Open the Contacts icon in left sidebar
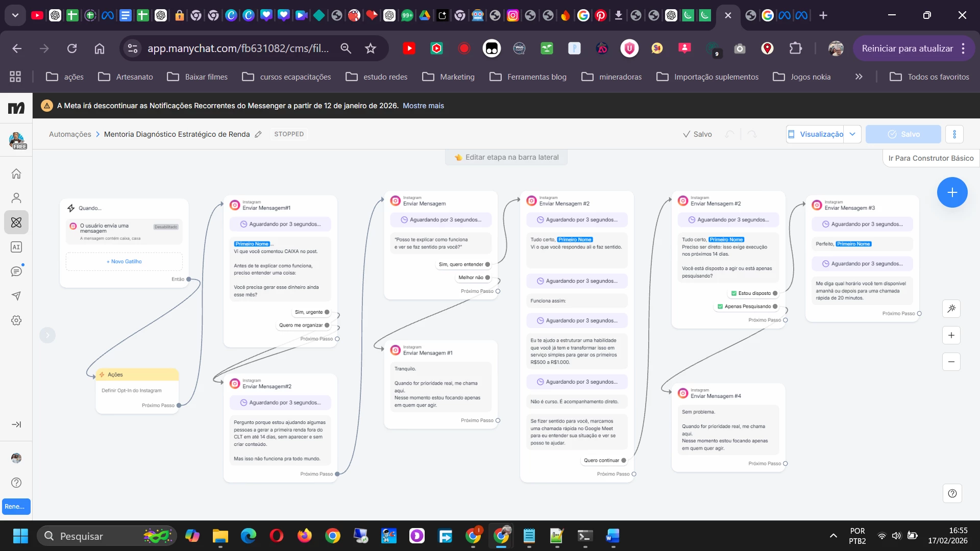980x551 pixels. tap(16, 198)
